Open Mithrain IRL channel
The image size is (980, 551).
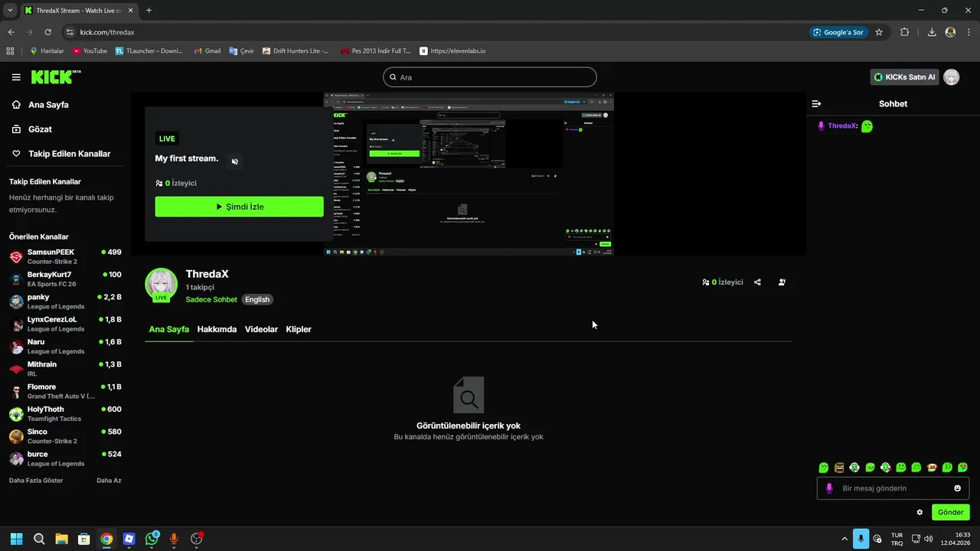click(65, 369)
